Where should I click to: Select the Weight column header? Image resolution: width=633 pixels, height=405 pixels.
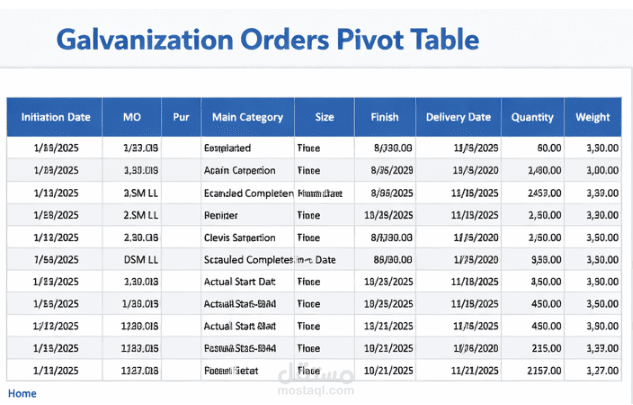tap(593, 117)
